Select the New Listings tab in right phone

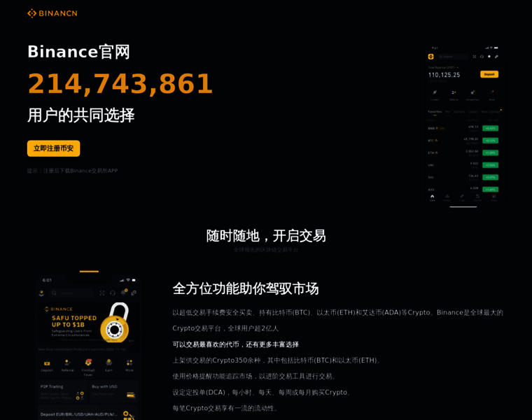[490, 111]
